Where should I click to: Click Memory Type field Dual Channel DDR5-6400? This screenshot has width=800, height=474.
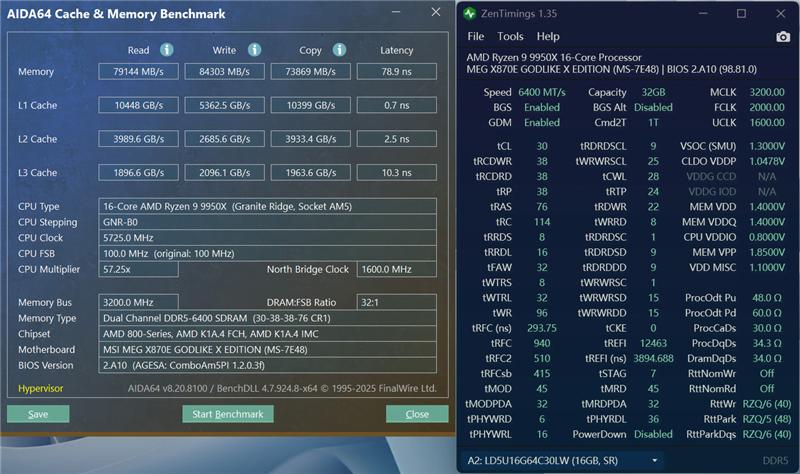coord(267,318)
